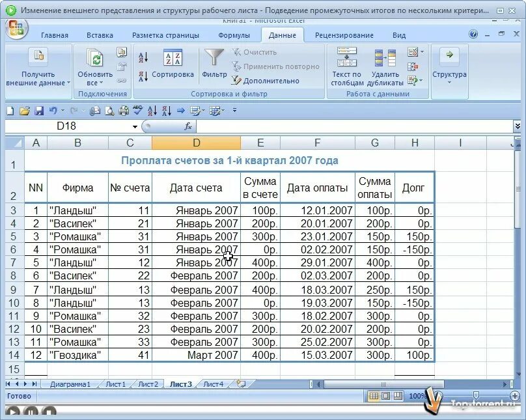Viewport: 526px width, 420px height.
Task: Click the connection Properties icon
Action: point(122,66)
